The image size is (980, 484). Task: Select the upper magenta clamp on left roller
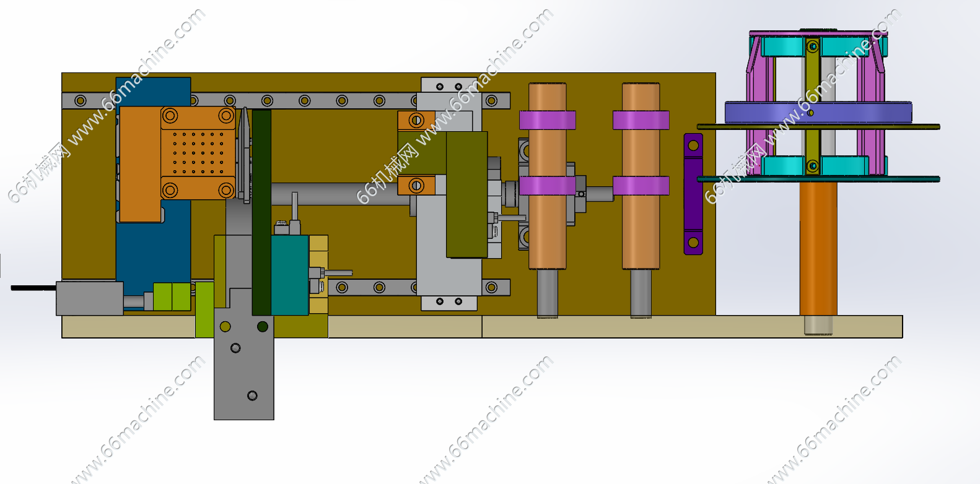coord(547,120)
